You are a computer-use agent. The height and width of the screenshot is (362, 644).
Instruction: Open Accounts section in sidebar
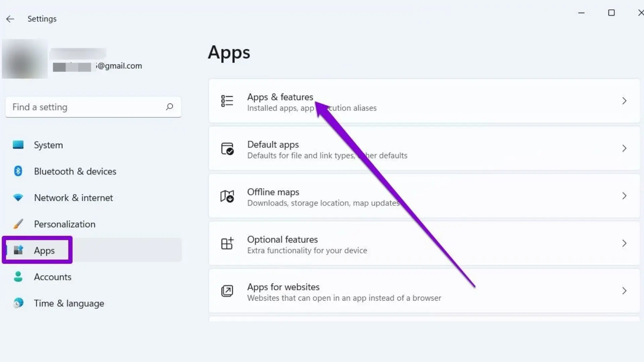coord(53,277)
